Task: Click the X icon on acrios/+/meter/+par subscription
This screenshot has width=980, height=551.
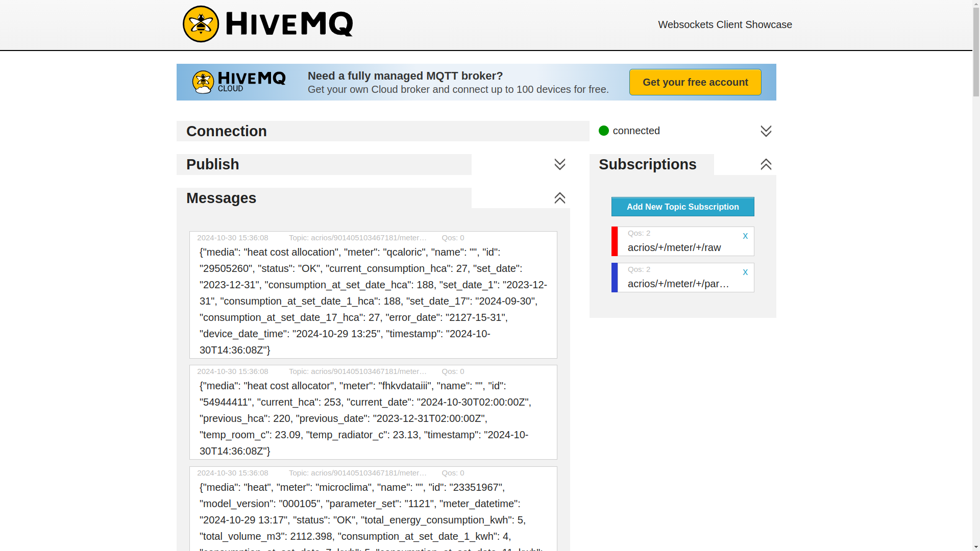Action: tap(745, 272)
